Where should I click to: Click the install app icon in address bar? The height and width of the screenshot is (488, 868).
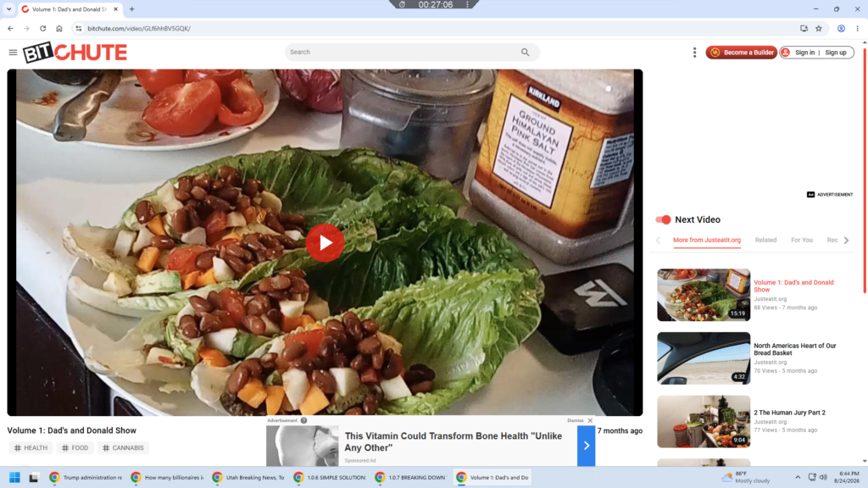(x=804, y=28)
